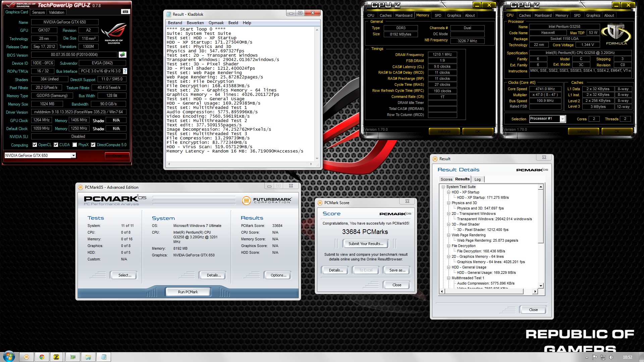Click the volume speaker tray icon
The width and height of the screenshot is (644, 362).
click(611, 357)
